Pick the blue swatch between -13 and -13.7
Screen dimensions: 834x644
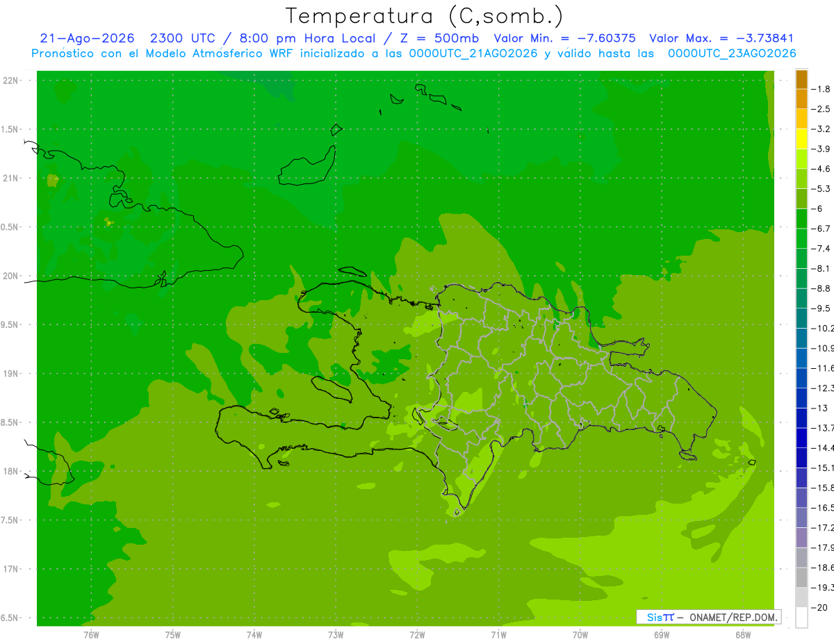coord(801,418)
